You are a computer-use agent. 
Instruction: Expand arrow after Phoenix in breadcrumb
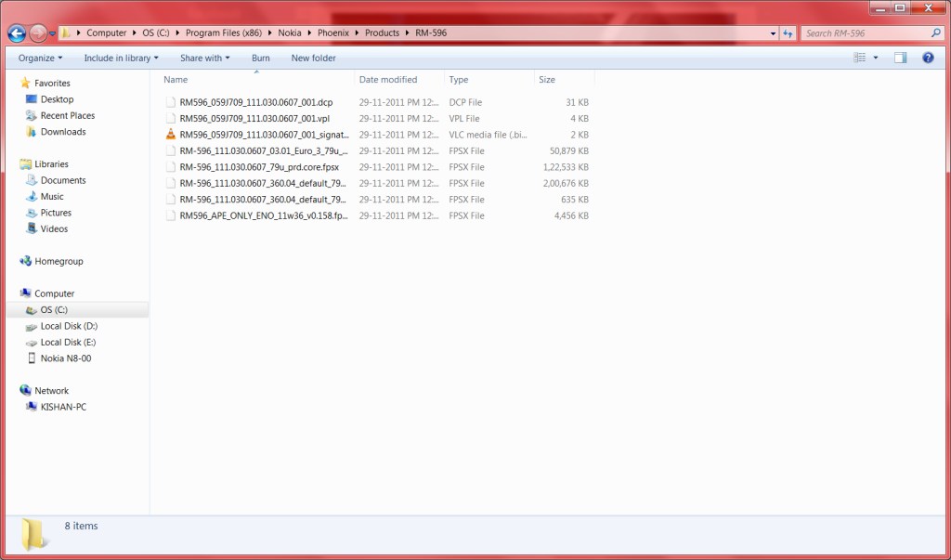click(358, 33)
